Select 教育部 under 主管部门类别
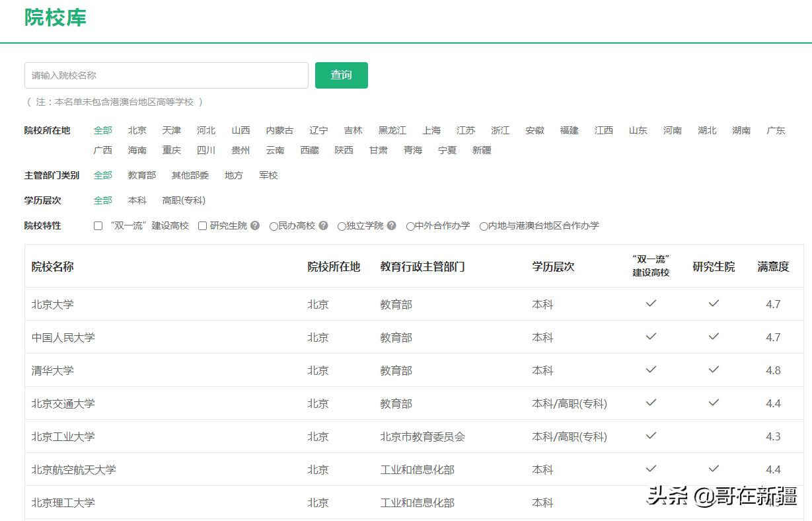The width and height of the screenshot is (812, 521). (141, 175)
